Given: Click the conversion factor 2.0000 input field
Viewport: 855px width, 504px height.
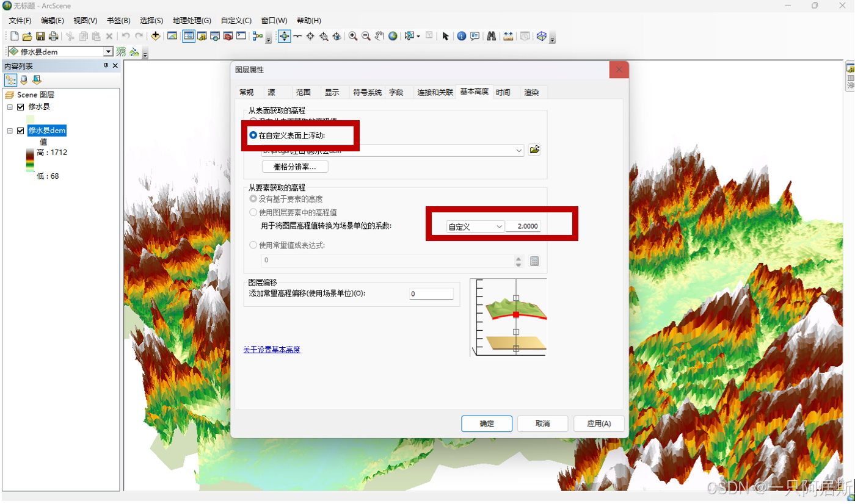Looking at the screenshot, I should (x=523, y=226).
